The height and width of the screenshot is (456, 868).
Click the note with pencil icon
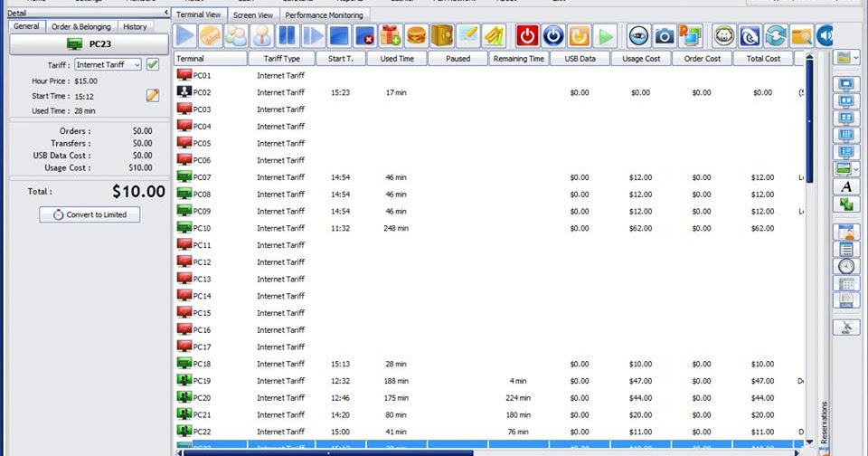click(467, 36)
